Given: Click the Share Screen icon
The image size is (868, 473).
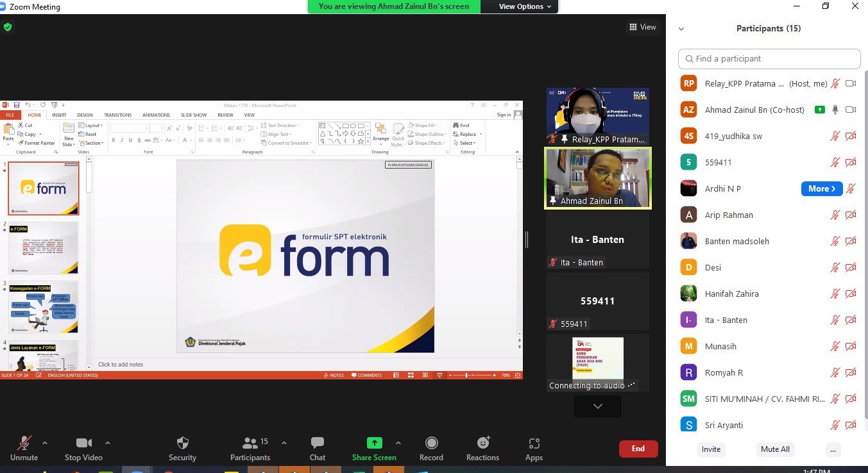Looking at the screenshot, I should [374, 444].
